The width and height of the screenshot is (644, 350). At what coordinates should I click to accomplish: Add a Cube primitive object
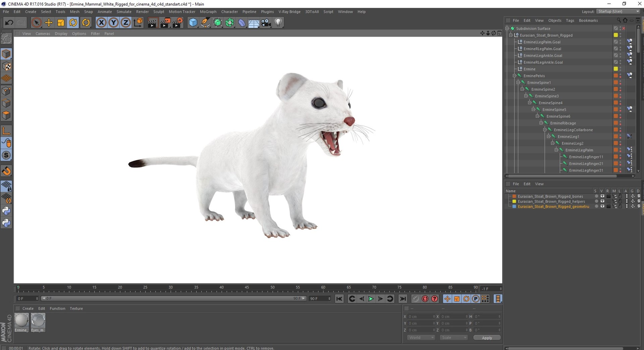tap(193, 22)
